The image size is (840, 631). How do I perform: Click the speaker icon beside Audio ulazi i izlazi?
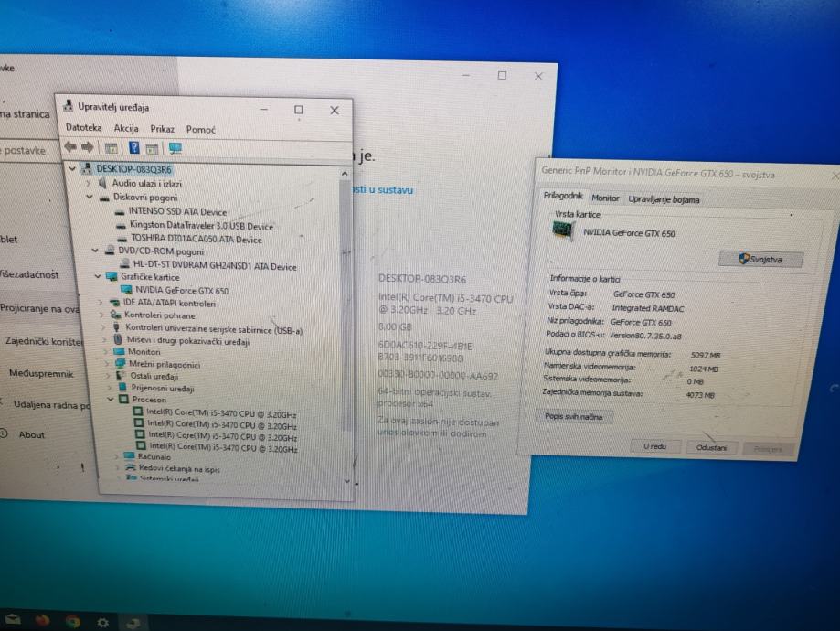coord(102,183)
